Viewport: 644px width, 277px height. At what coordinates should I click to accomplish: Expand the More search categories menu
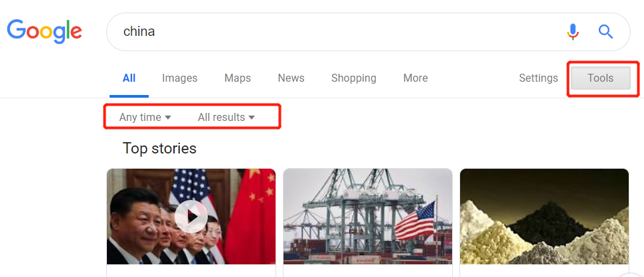(x=415, y=78)
